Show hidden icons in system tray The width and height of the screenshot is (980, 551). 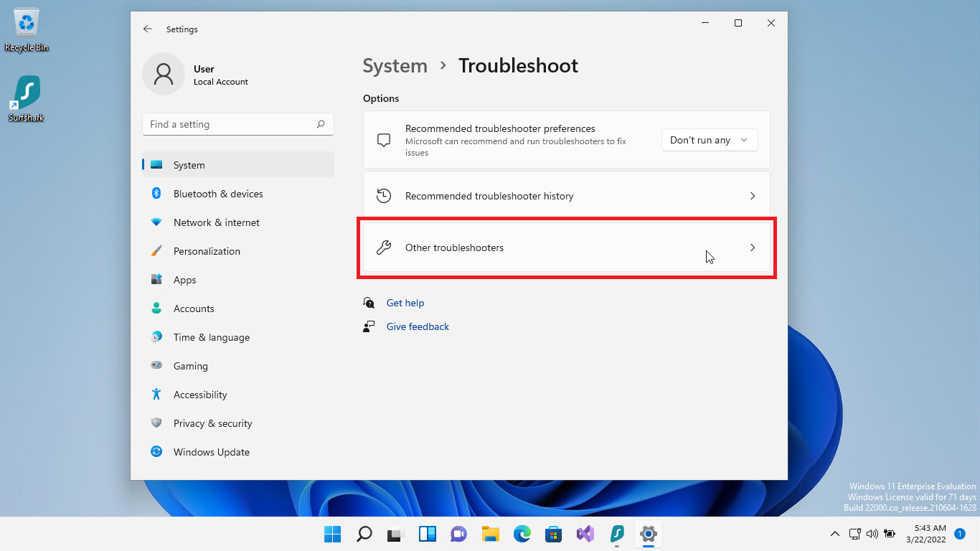[x=834, y=534]
